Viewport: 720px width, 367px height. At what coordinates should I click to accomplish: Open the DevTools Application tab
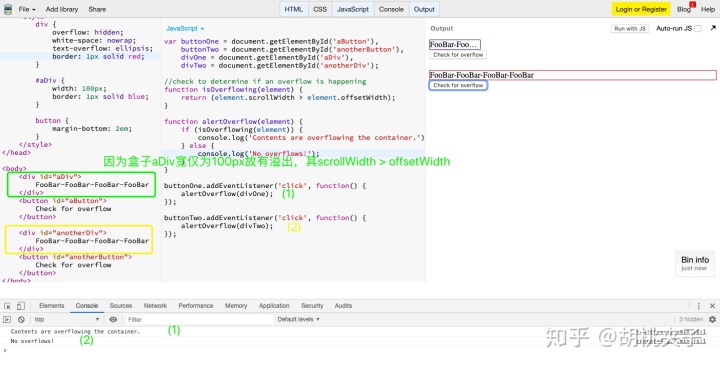coord(274,306)
